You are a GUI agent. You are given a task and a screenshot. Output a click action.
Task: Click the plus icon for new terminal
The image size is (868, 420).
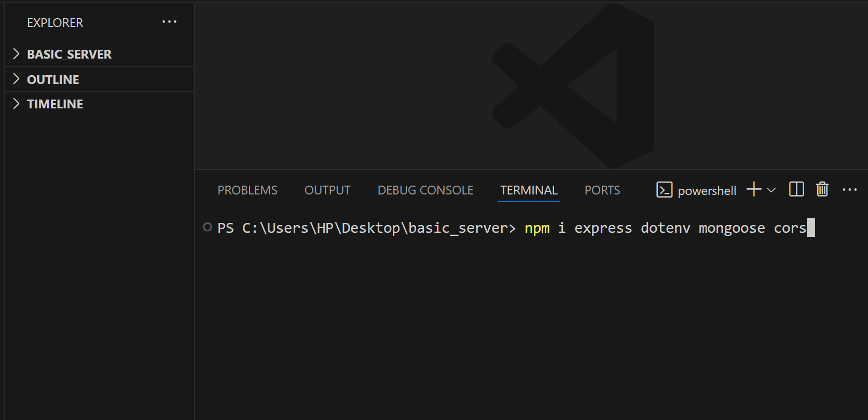tap(753, 190)
